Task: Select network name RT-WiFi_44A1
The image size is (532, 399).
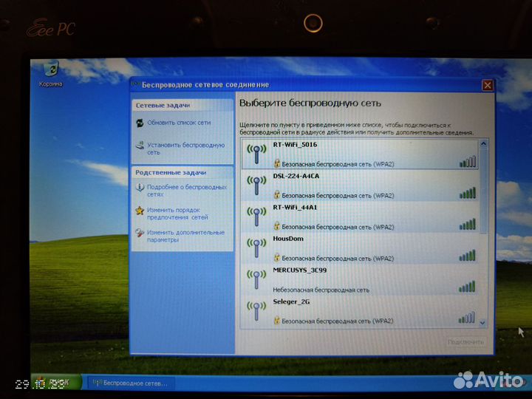Action: coord(295,208)
